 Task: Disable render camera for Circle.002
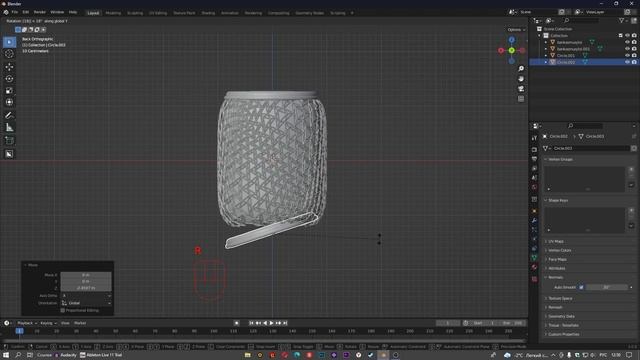coord(634,62)
